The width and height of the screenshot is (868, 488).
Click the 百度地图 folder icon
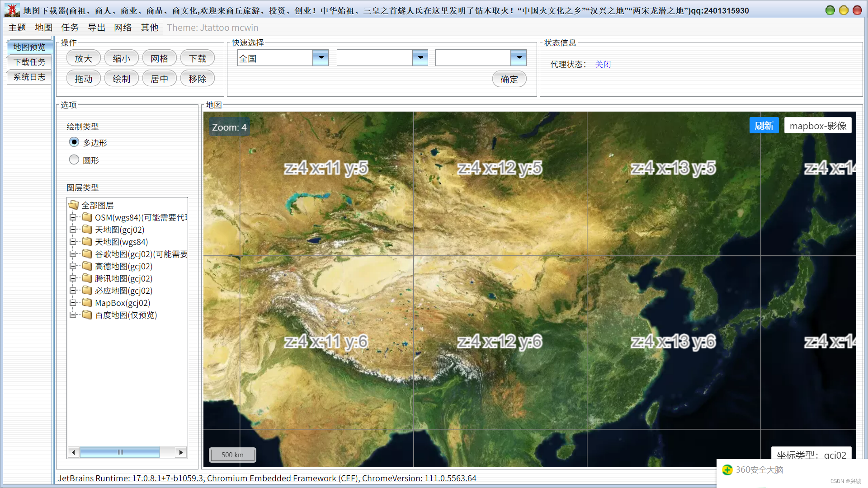point(87,315)
